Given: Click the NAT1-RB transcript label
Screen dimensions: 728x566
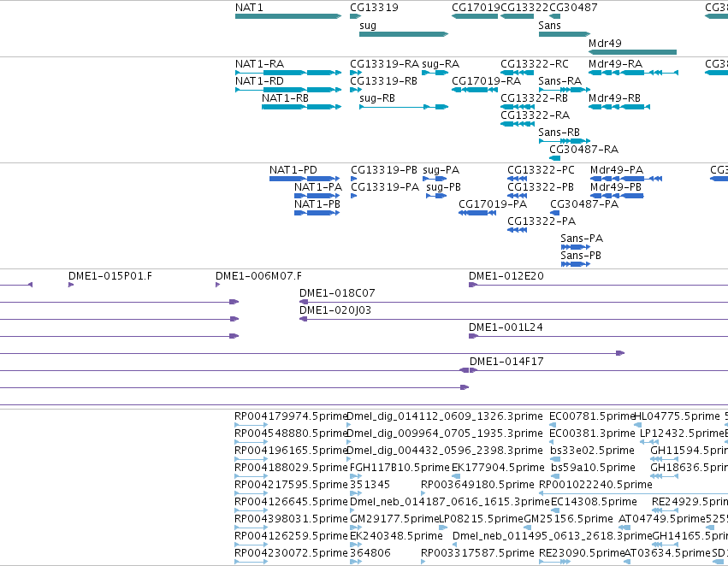Looking at the screenshot, I should click(285, 98).
